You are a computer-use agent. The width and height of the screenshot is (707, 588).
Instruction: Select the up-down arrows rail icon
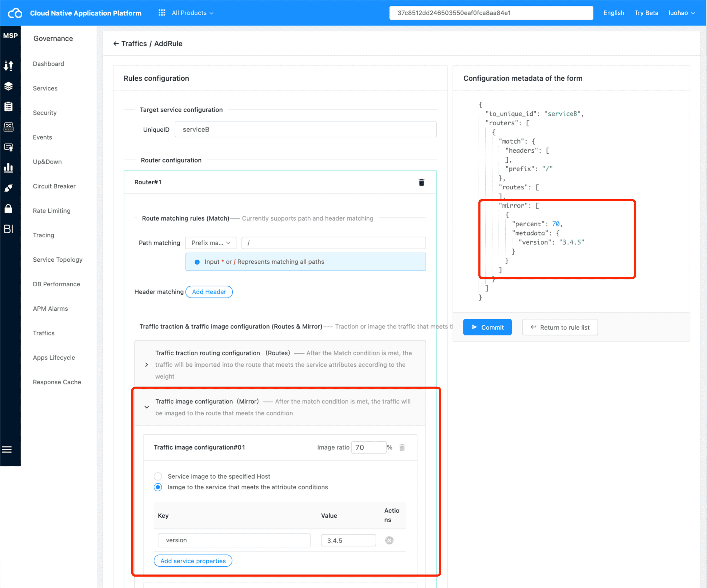(8, 65)
